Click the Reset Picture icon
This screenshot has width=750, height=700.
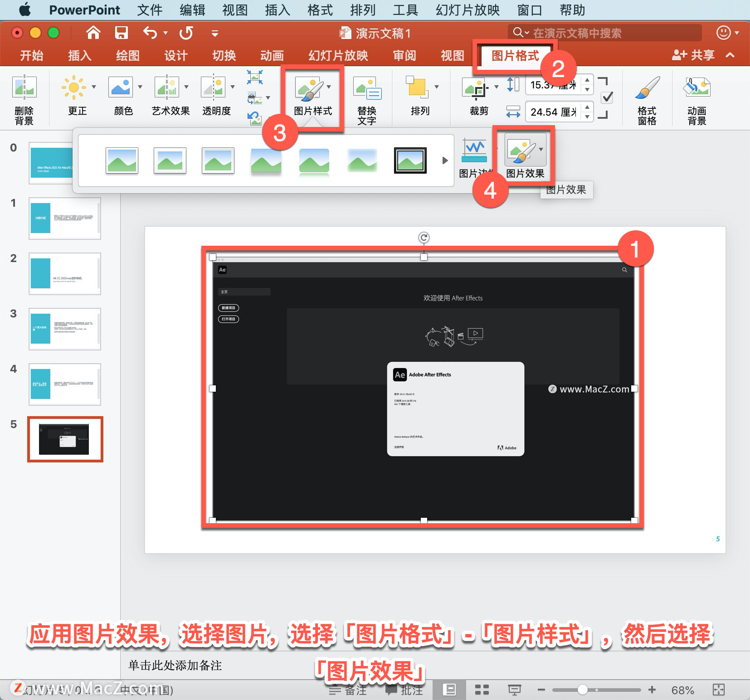click(x=255, y=118)
